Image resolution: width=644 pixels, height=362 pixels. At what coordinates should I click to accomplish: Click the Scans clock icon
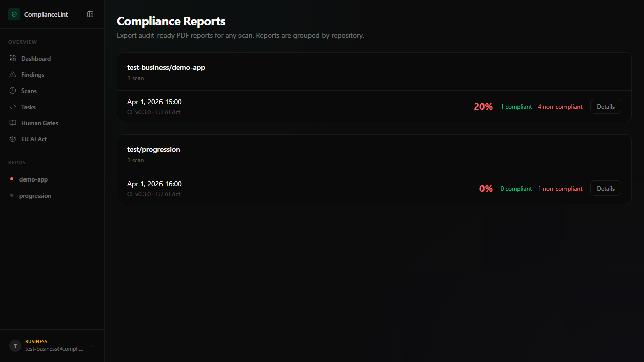point(13,91)
